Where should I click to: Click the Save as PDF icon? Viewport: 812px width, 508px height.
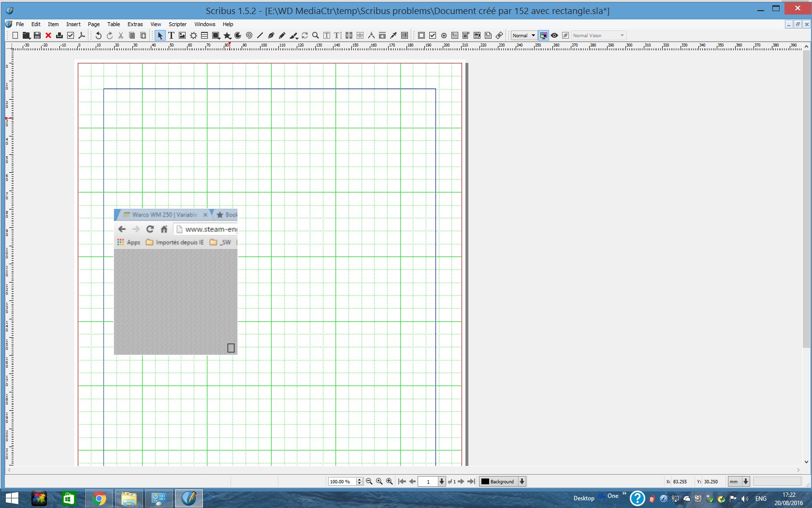82,35
